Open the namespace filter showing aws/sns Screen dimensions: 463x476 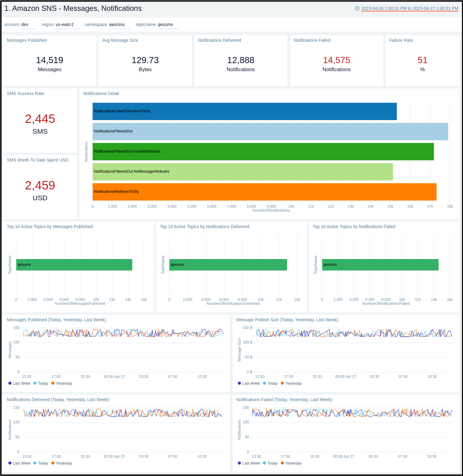(117, 24)
